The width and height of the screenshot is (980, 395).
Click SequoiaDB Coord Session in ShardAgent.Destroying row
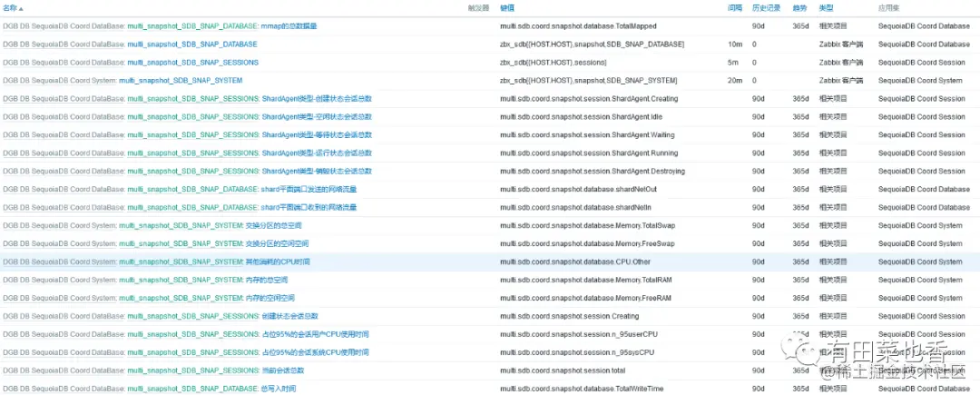922,172
